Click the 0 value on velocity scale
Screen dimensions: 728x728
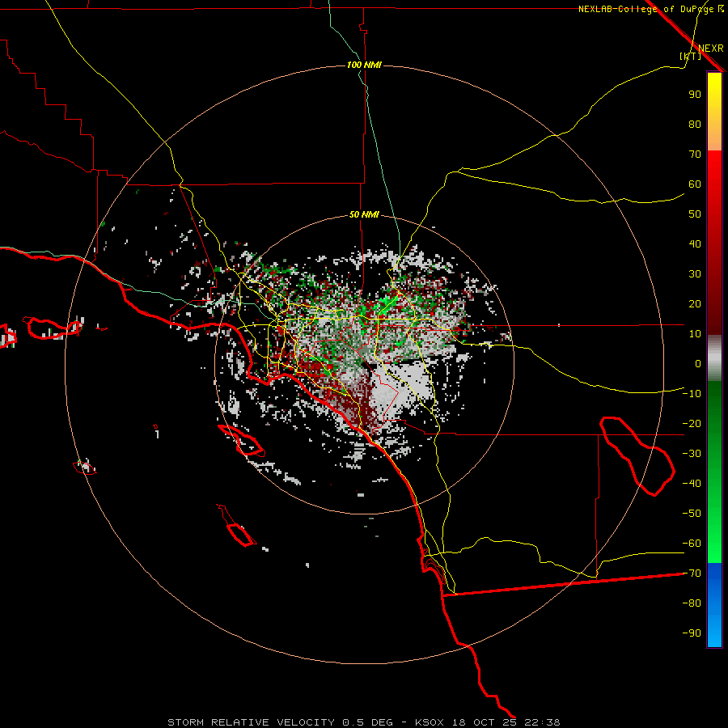[698, 364]
